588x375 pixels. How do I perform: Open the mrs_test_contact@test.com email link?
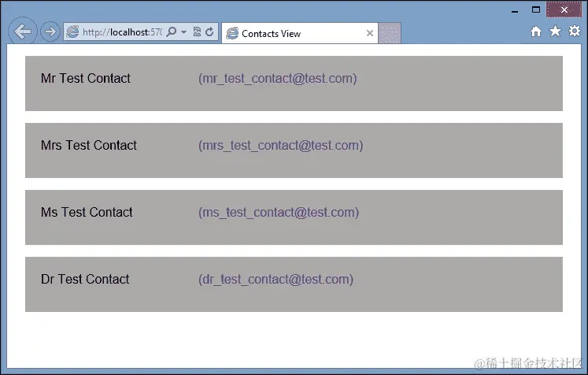pos(281,145)
